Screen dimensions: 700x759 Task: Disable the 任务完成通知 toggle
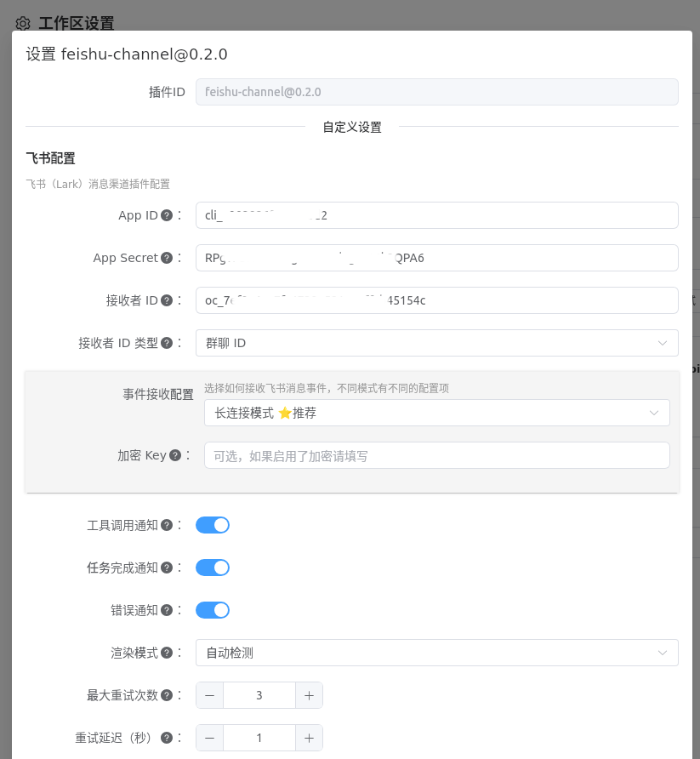[212, 567]
